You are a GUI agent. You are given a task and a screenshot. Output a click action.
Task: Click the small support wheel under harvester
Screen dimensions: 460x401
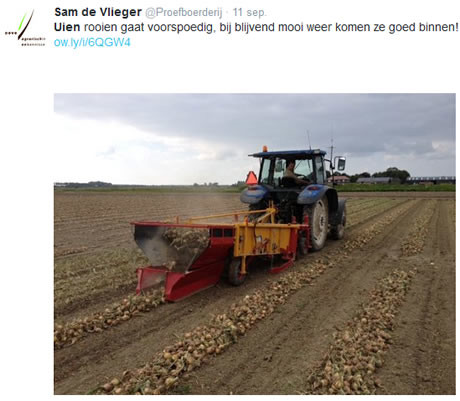click(x=236, y=271)
